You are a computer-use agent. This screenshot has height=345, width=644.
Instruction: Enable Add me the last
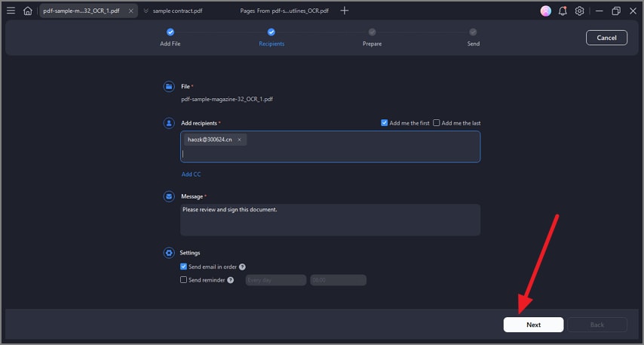click(x=437, y=123)
